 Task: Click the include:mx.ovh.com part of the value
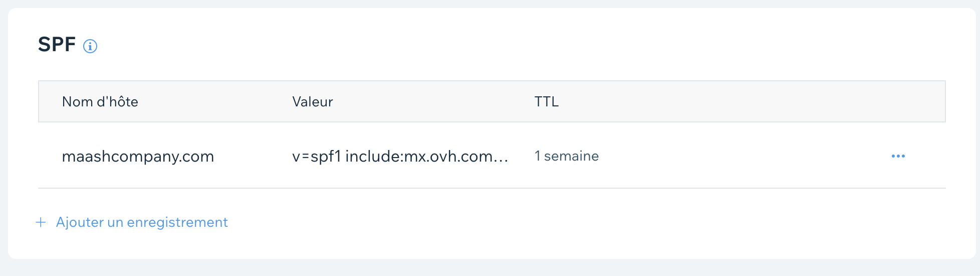coord(419,157)
